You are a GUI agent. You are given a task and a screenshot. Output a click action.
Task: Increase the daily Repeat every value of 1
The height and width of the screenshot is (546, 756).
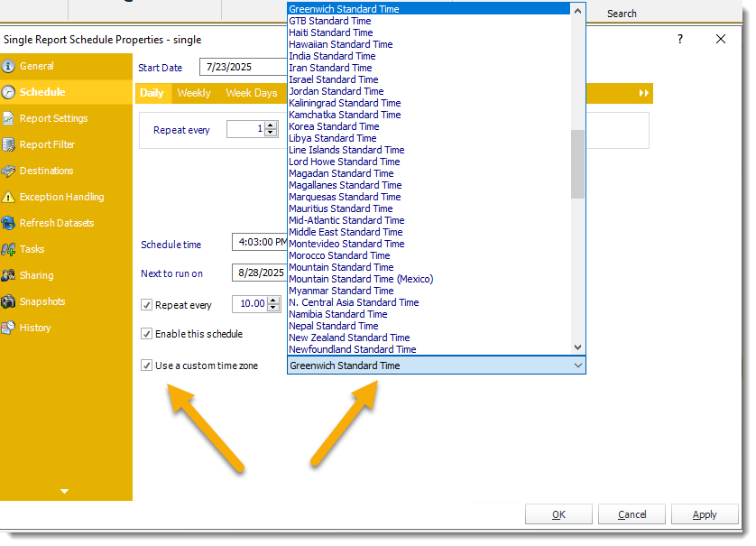pyautogui.click(x=271, y=125)
